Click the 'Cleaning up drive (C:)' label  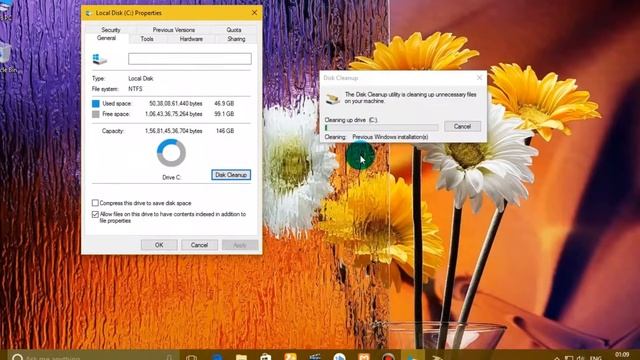351,120
